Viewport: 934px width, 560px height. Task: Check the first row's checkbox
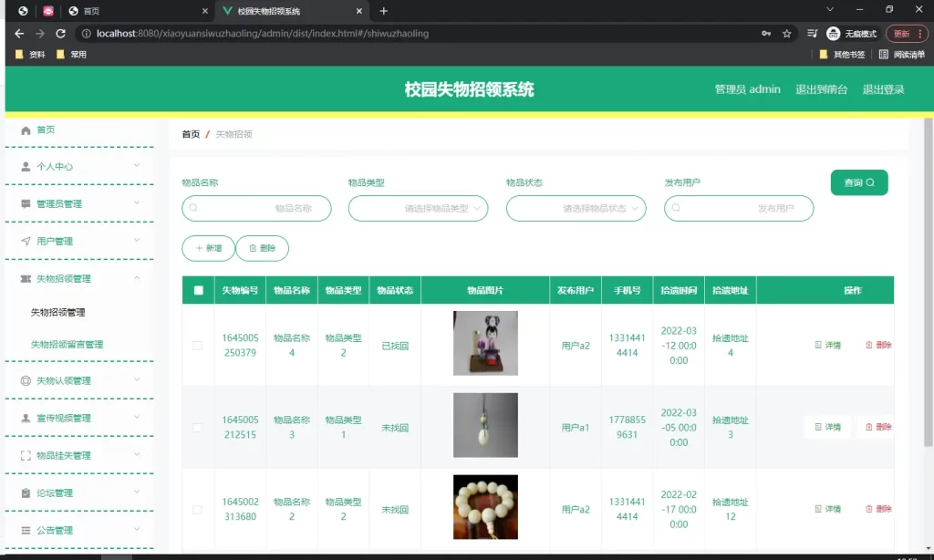tap(197, 344)
